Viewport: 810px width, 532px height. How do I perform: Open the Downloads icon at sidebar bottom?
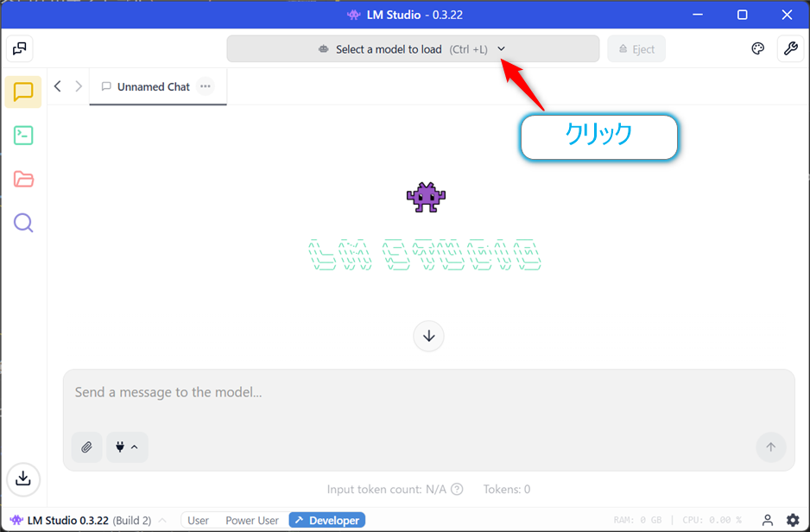point(23,478)
